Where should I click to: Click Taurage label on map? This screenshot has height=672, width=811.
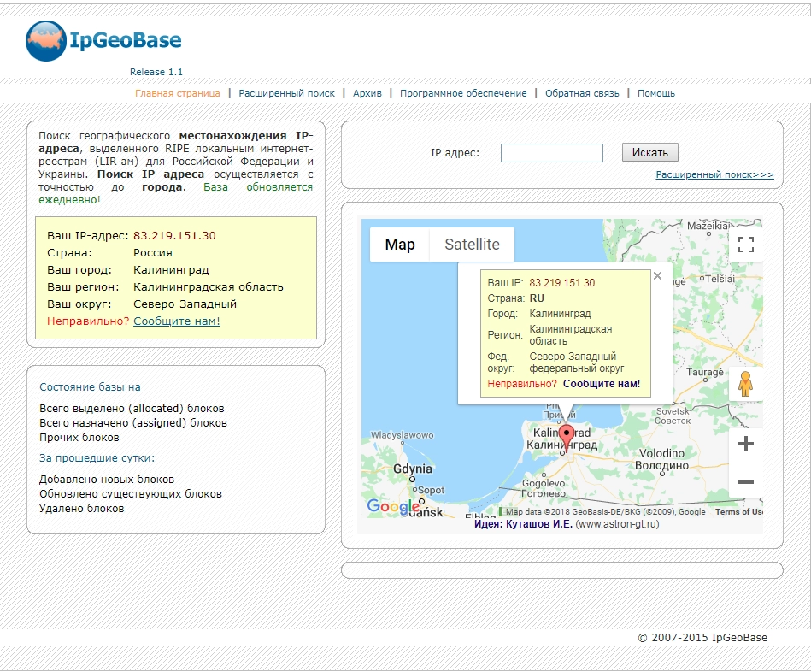pos(704,373)
